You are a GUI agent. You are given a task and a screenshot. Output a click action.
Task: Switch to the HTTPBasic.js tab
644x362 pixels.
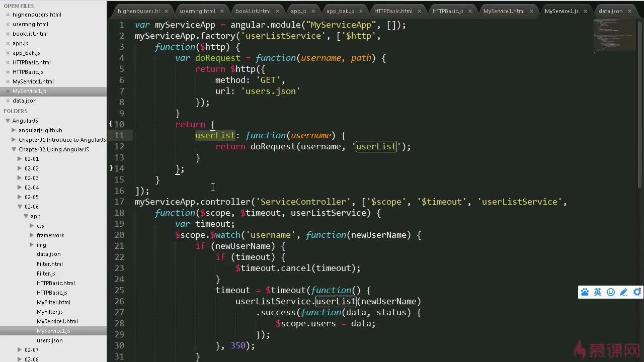(x=448, y=11)
